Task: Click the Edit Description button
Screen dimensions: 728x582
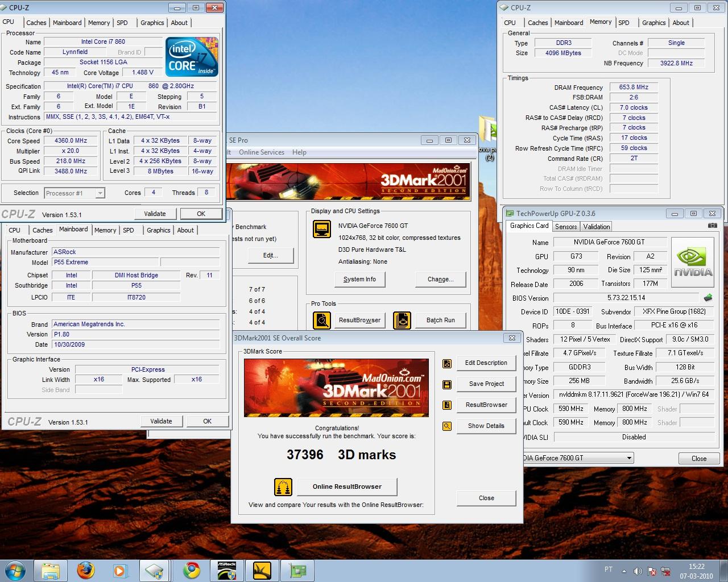Action: (486, 363)
